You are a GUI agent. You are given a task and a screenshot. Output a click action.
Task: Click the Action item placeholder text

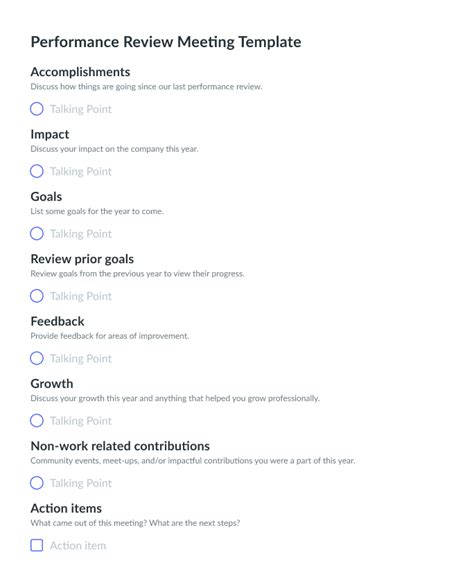(78, 546)
